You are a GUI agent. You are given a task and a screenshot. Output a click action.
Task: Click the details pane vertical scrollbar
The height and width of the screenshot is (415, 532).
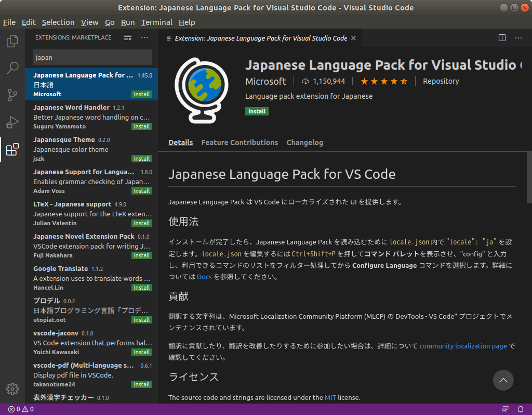pos(529,178)
